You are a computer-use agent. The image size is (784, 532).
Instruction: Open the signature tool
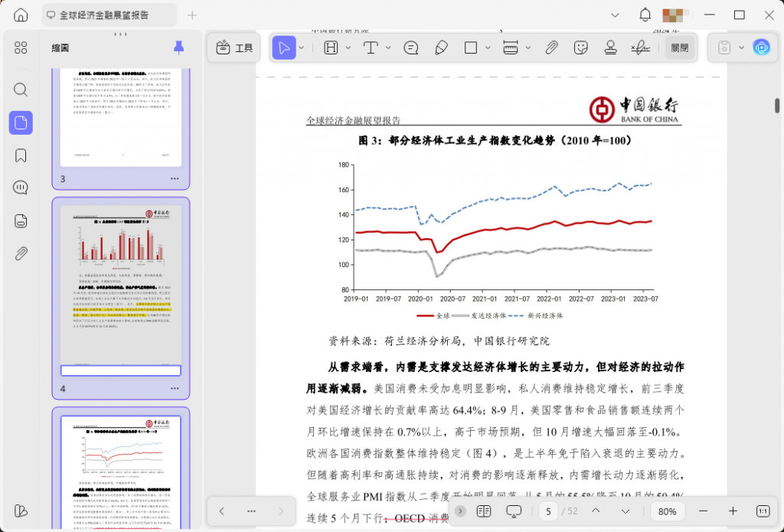641,48
